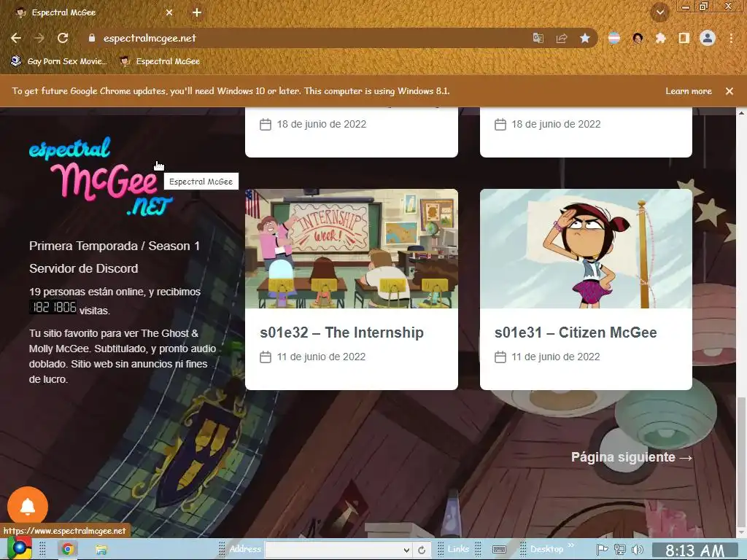The height and width of the screenshot is (560, 747).
Task: Open the Windows Start button
Action: click(20, 549)
